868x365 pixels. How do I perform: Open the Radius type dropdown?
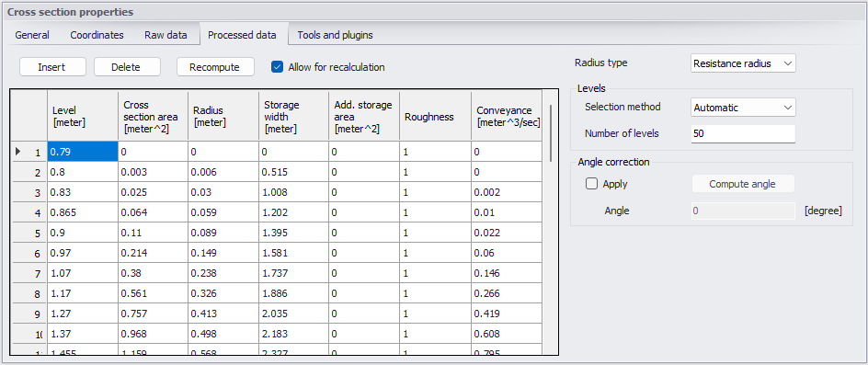tap(743, 63)
